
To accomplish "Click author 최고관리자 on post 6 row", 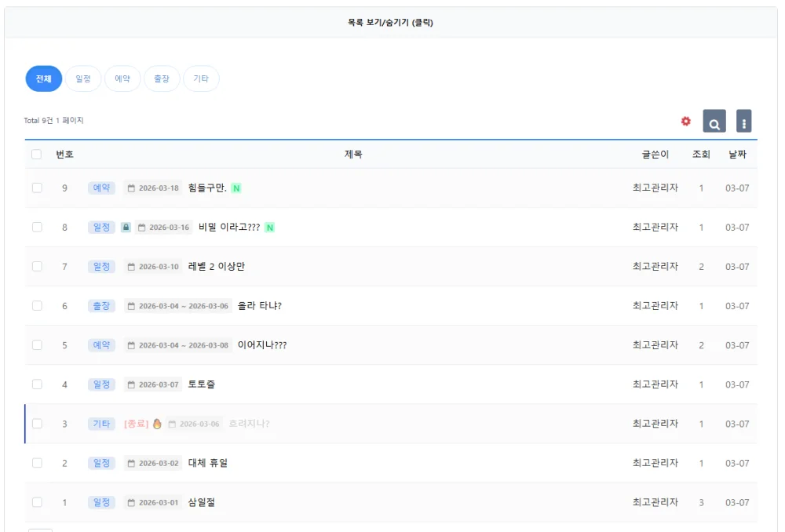I will click(x=655, y=305).
